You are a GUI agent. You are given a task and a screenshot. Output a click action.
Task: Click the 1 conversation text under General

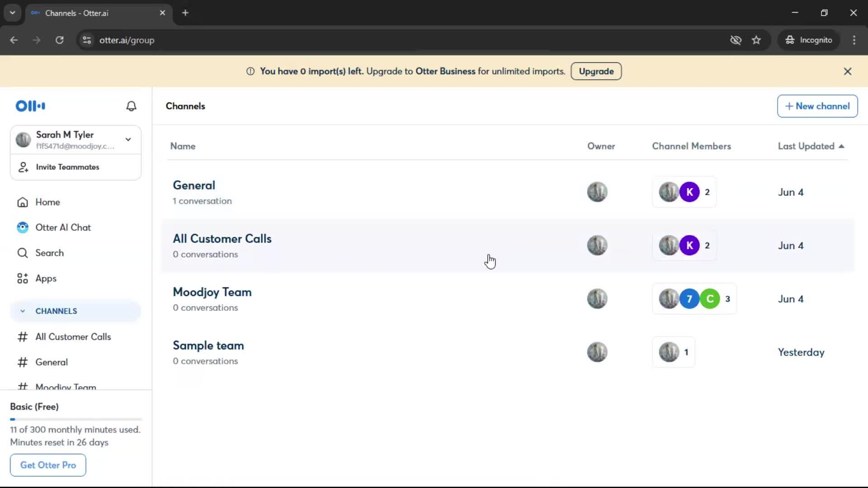click(x=202, y=201)
